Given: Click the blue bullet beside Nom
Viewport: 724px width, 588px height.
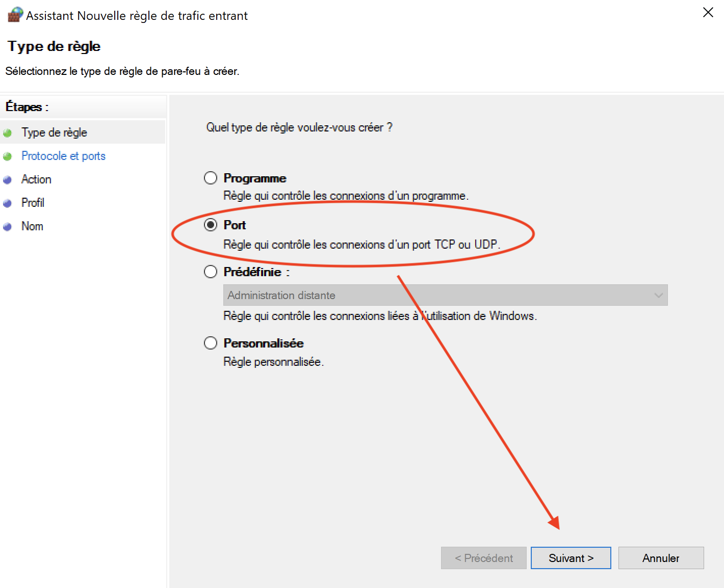Looking at the screenshot, I should tap(7, 227).
